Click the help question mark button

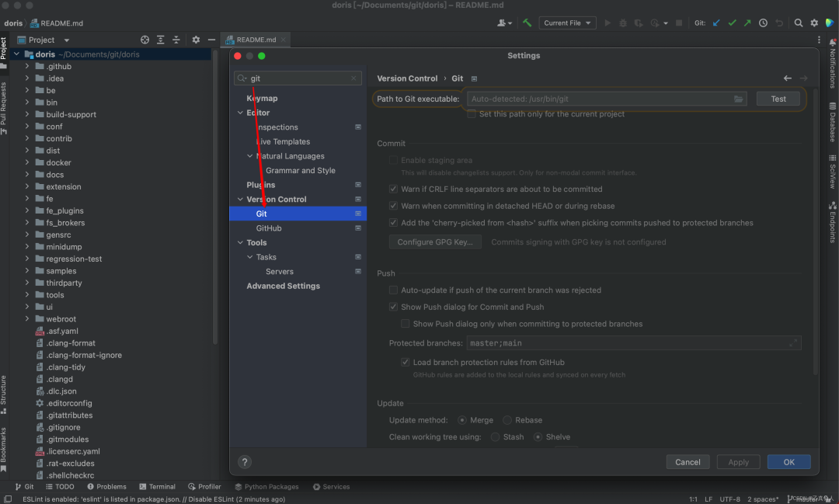click(245, 462)
